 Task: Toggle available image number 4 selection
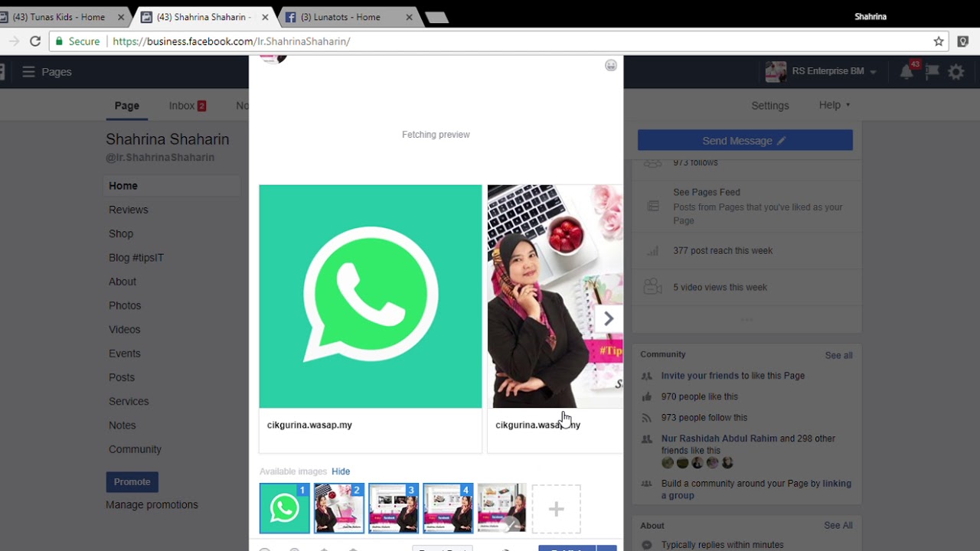click(448, 508)
